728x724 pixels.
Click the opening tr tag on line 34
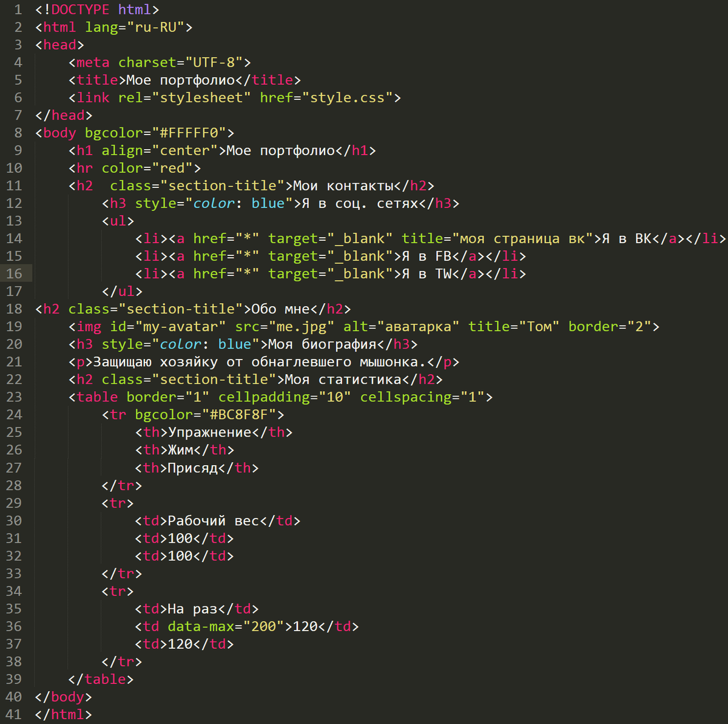(118, 591)
